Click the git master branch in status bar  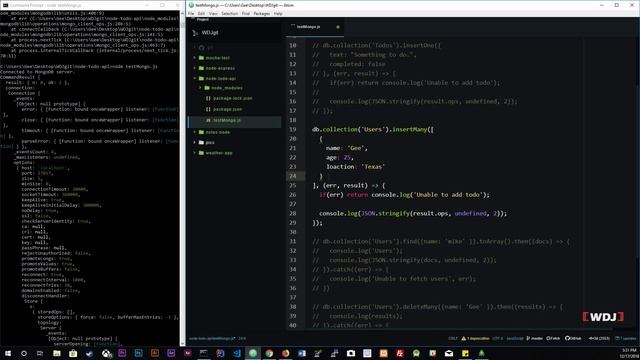pyautogui.click(x=534, y=338)
